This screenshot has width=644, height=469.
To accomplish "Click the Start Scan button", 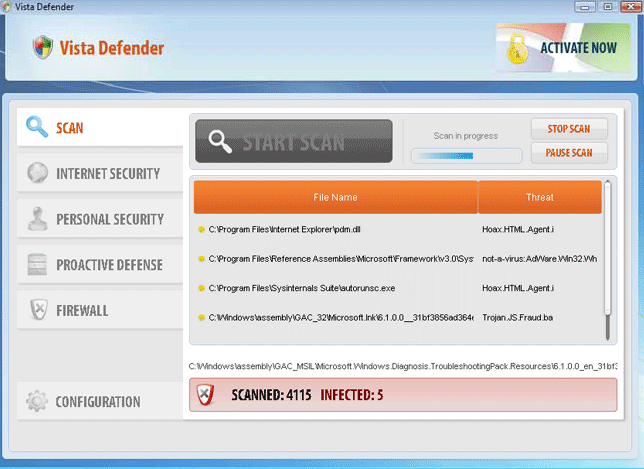I will tap(293, 141).
